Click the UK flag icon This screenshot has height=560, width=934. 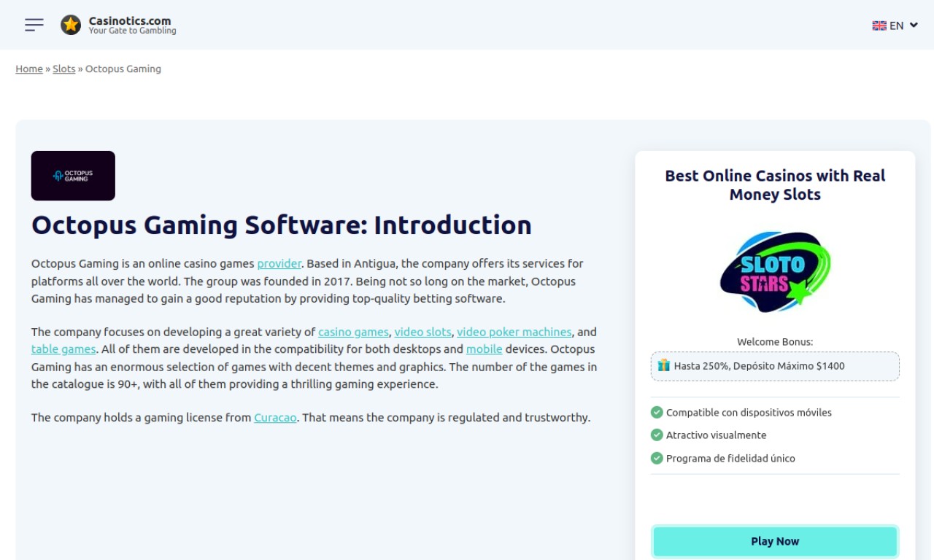[879, 26]
